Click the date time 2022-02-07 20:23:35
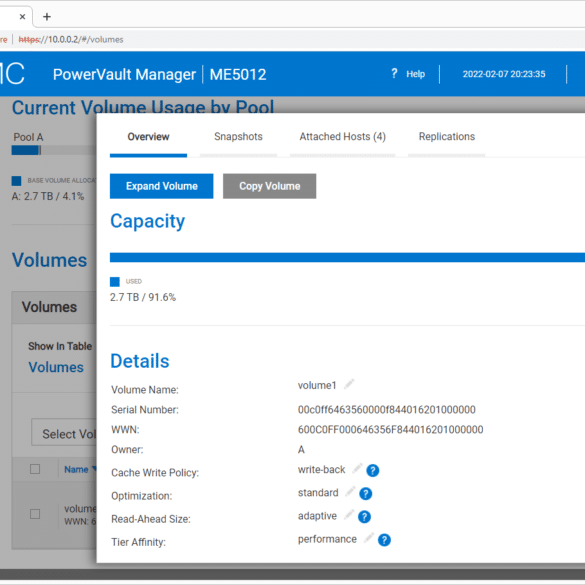585x585 pixels. click(504, 74)
